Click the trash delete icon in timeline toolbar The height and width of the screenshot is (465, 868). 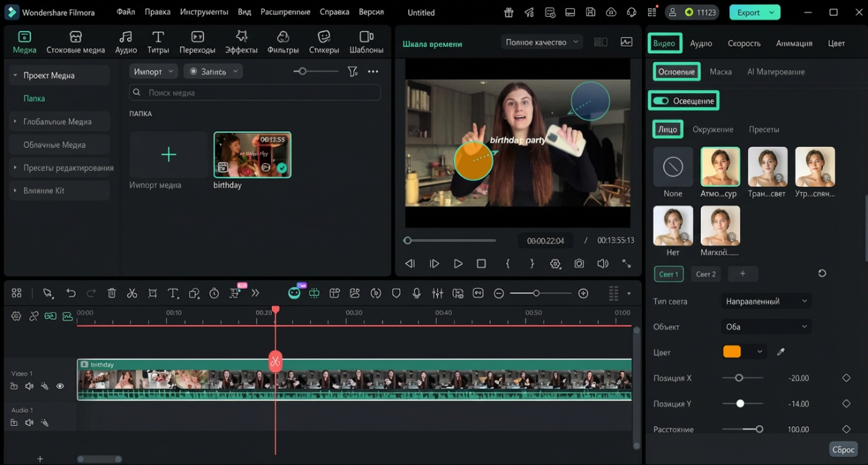112,294
